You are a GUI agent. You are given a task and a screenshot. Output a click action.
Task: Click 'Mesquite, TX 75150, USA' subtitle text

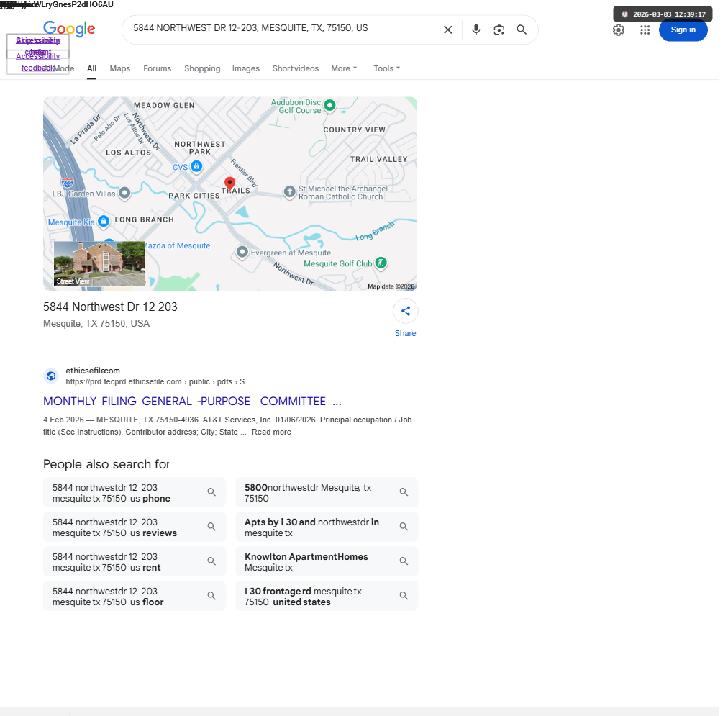pyautogui.click(x=96, y=323)
